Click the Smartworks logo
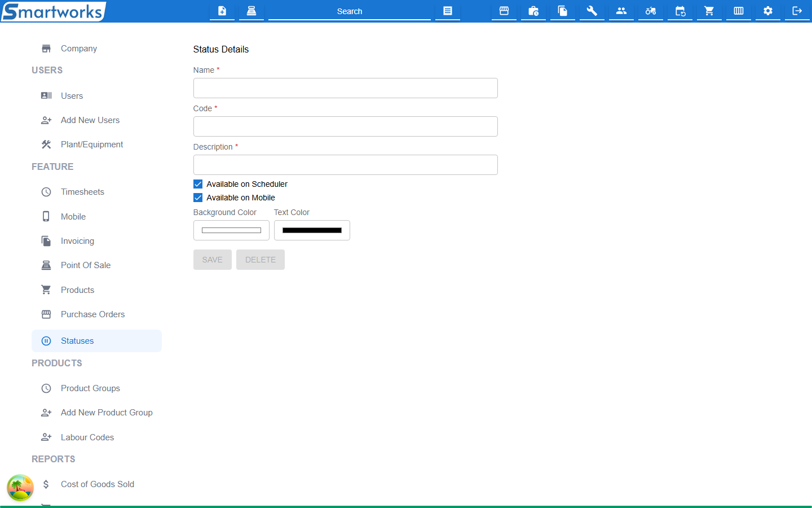Screen dimensions: 812x508 54,11
